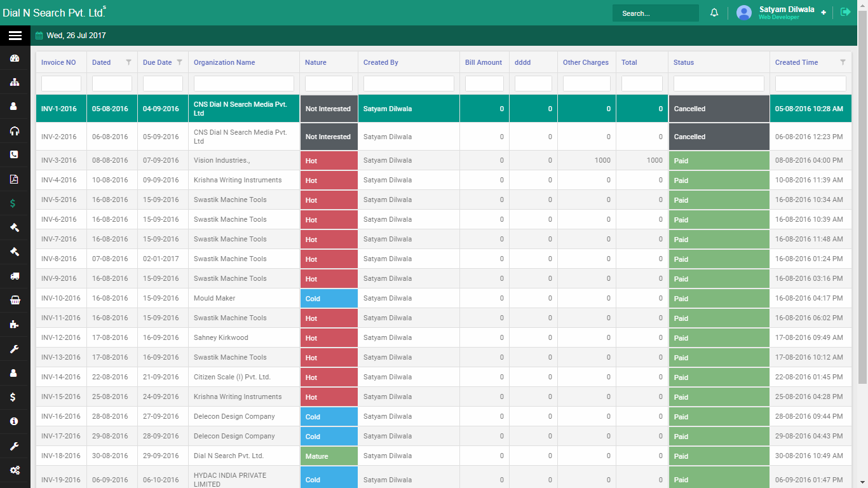Focus the Nature filter field
This screenshot has width=868, height=488.
[329, 83]
